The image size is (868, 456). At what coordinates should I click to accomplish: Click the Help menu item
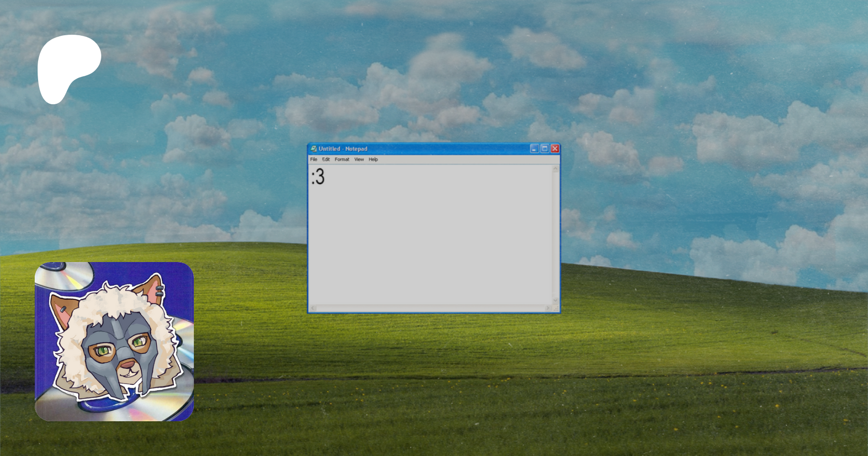[373, 159]
